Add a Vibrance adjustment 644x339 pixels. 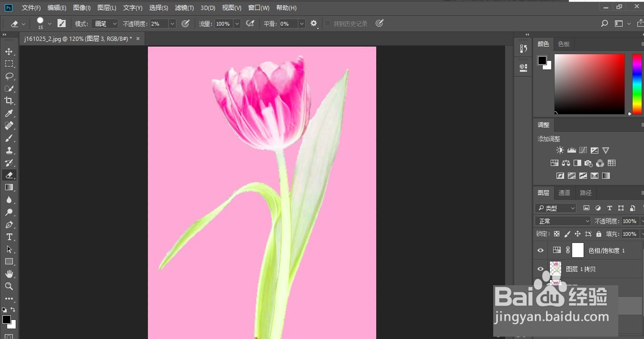(x=605, y=150)
